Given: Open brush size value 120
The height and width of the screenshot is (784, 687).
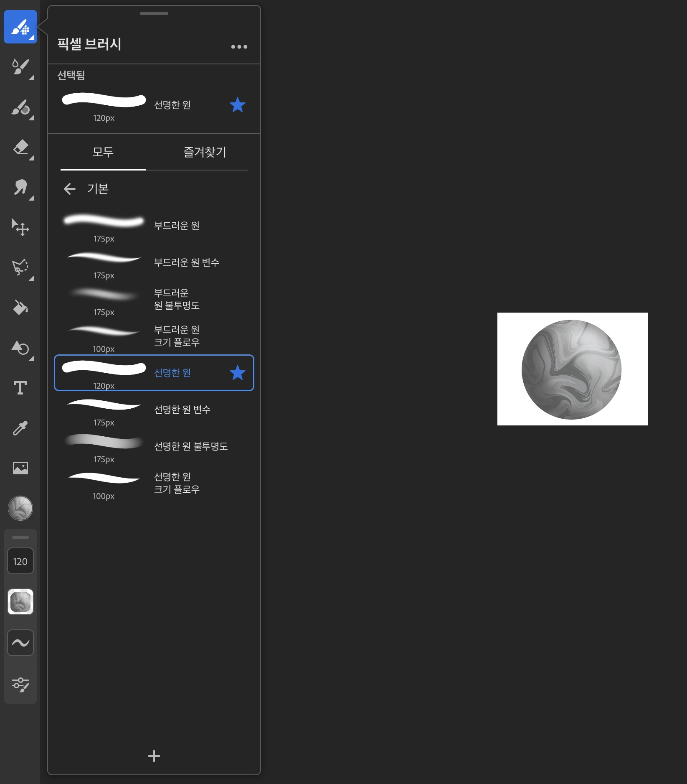Looking at the screenshot, I should pos(20,561).
